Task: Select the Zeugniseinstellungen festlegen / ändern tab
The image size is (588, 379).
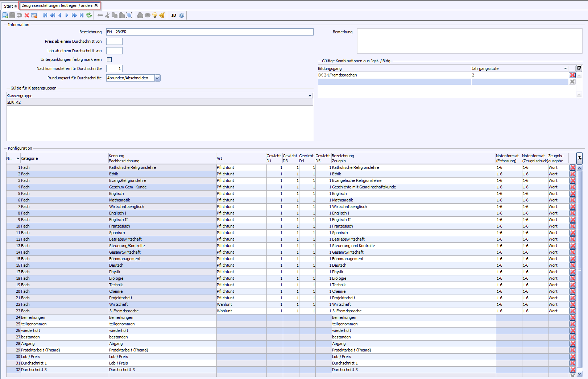Action: click(x=57, y=5)
